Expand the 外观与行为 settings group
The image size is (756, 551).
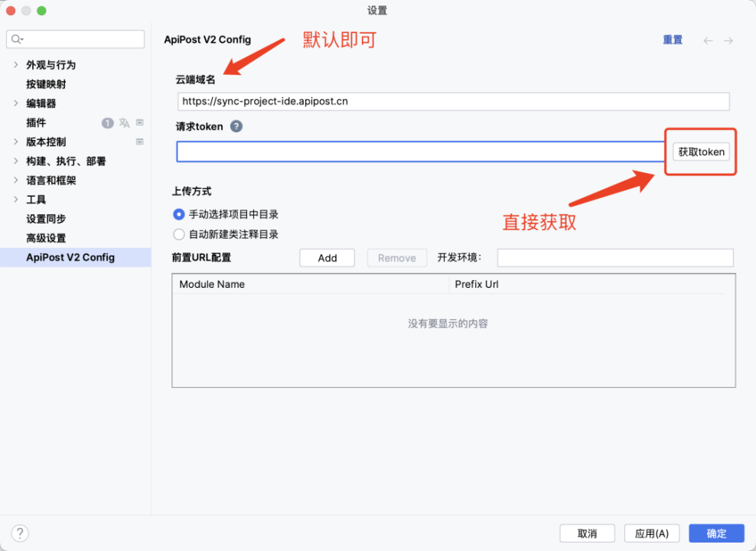coord(16,64)
